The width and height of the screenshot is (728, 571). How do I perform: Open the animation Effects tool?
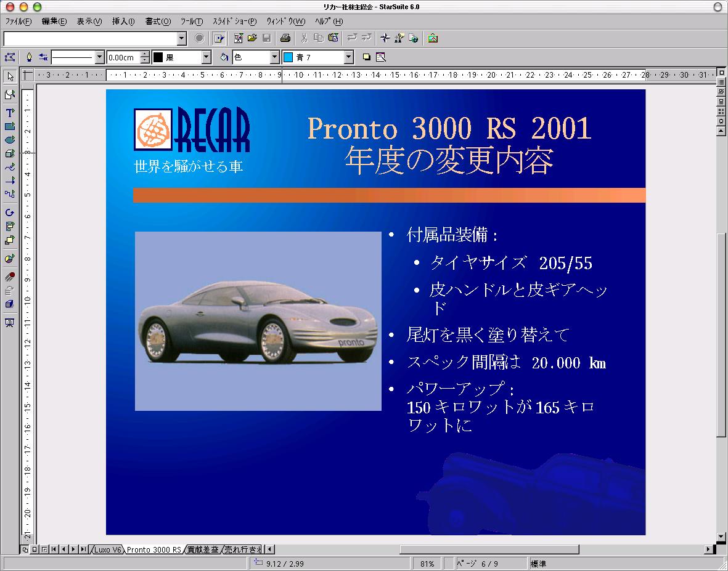point(10,277)
